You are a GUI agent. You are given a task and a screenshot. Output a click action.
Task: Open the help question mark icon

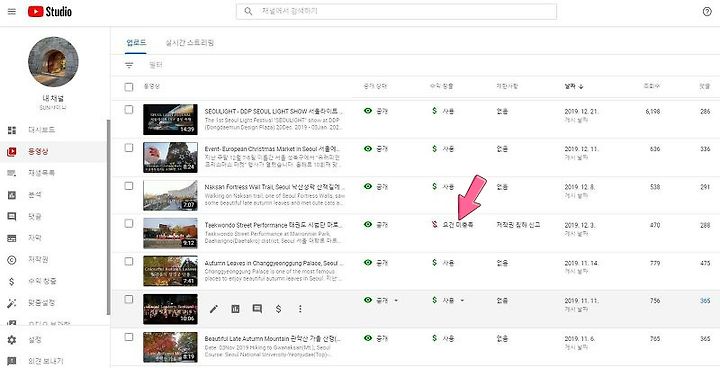click(x=707, y=12)
